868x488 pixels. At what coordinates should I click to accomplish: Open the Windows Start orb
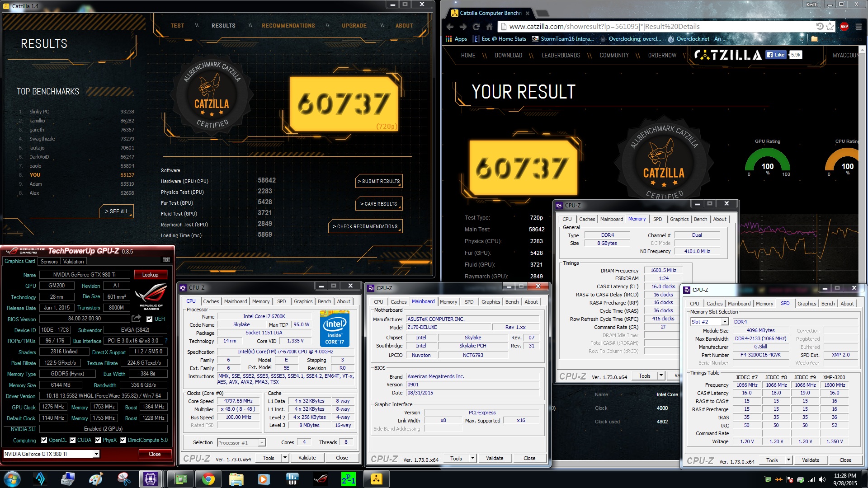pyautogui.click(x=12, y=479)
